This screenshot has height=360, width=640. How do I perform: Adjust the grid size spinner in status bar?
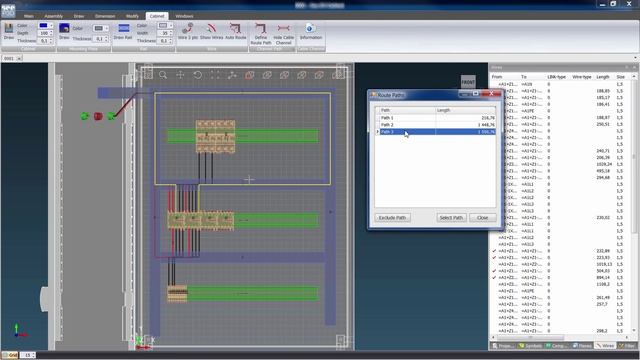point(33,355)
